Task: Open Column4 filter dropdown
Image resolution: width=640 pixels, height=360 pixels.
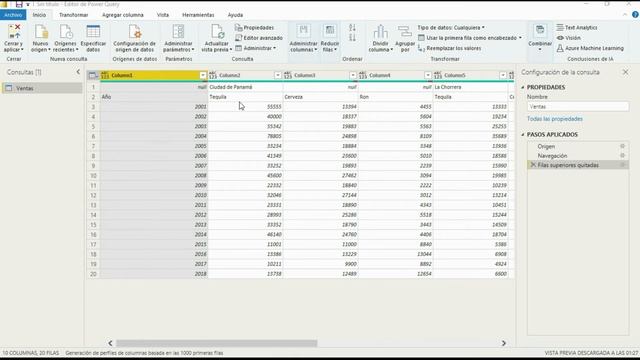Action: point(428,75)
